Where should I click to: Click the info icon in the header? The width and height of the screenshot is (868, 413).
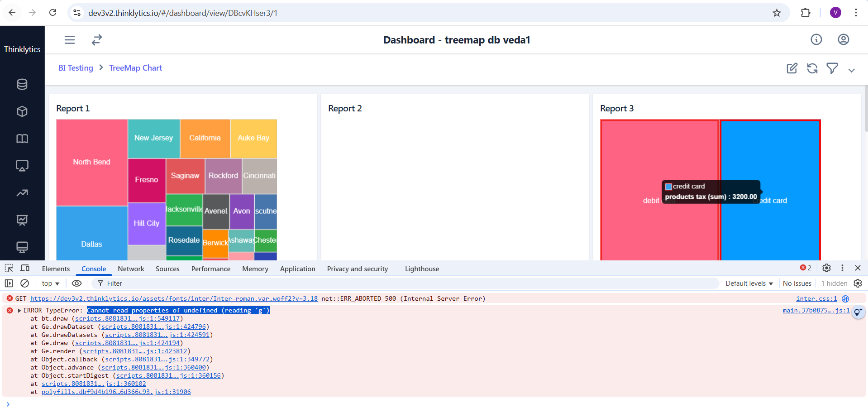pos(816,40)
